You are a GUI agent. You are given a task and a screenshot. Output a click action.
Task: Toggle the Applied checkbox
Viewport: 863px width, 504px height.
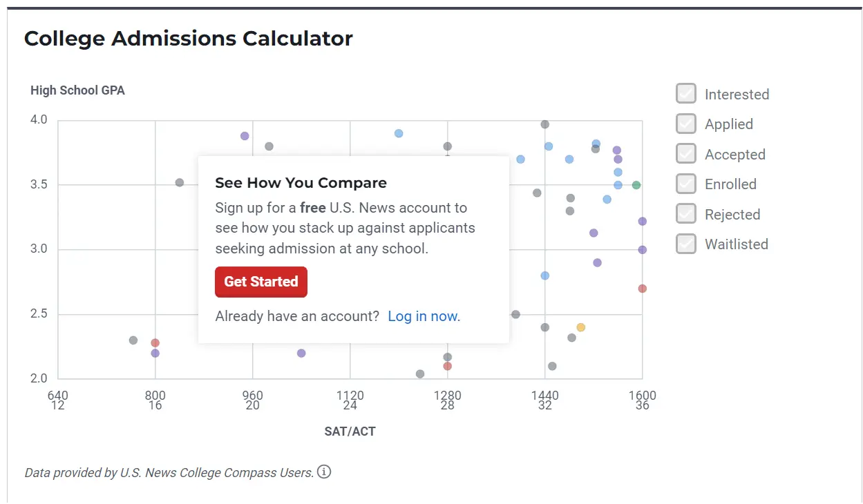click(686, 124)
